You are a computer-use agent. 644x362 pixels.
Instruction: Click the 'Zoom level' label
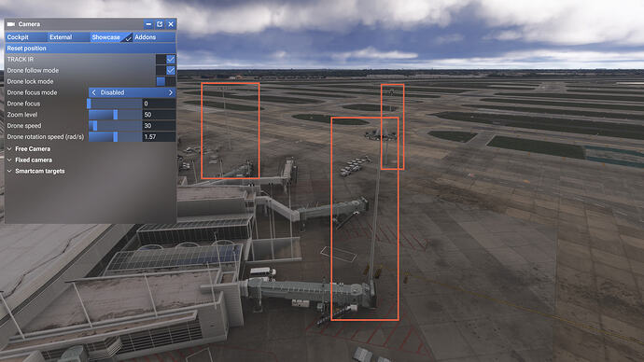(x=22, y=115)
